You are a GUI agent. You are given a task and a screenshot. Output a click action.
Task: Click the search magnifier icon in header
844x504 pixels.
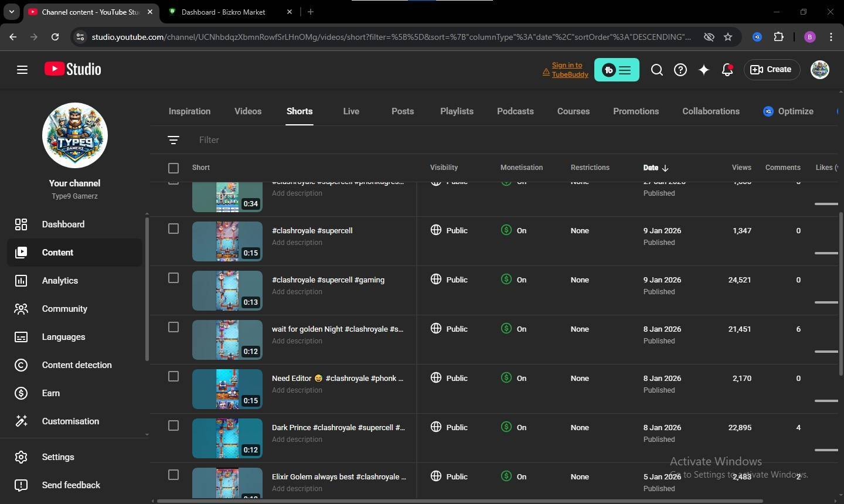[656, 70]
